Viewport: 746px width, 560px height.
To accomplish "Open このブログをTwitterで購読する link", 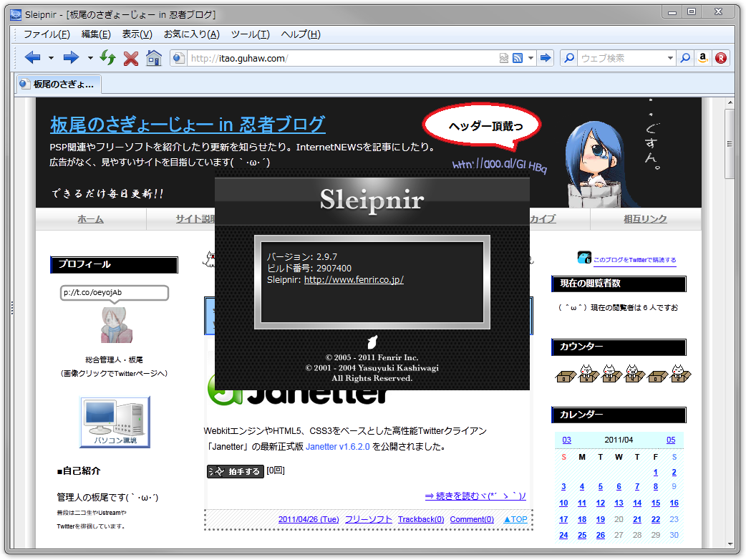I will (x=634, y=260).
